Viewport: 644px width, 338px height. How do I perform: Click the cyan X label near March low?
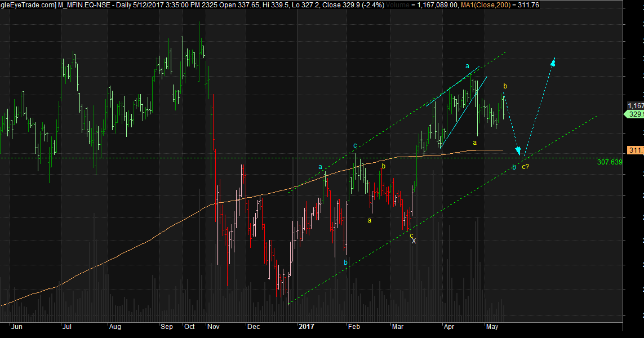tap(414, 240)
